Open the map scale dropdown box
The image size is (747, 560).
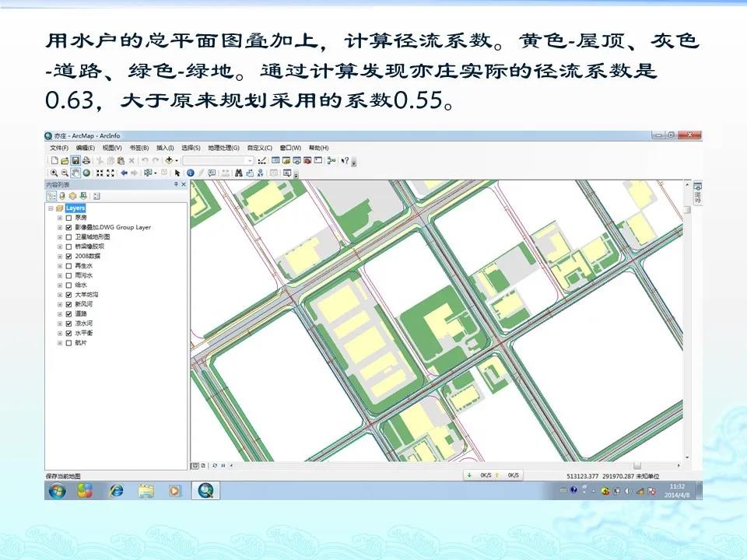click(251, 160)
